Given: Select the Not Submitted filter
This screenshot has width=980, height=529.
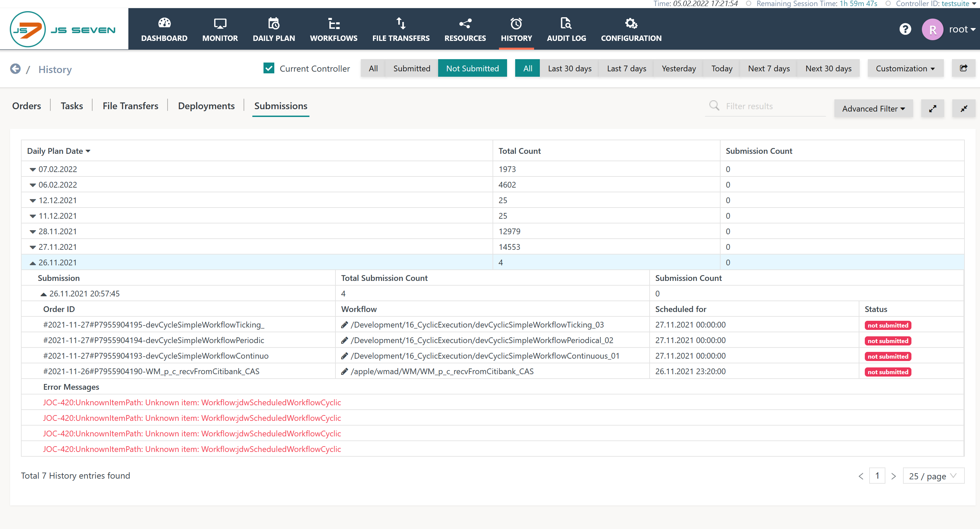Looking at the screenshot, I should tap(473, 69).
